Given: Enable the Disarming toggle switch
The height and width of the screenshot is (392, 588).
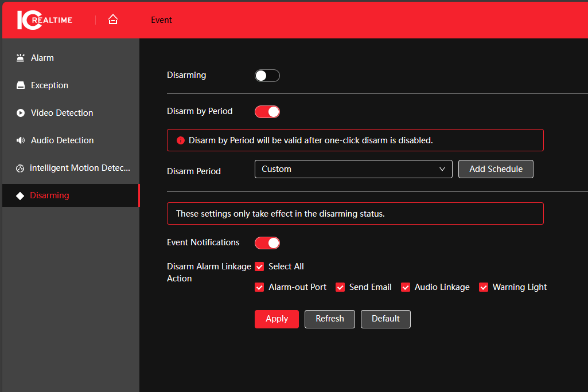Looking at the screenshot, I should click(267, 76).
